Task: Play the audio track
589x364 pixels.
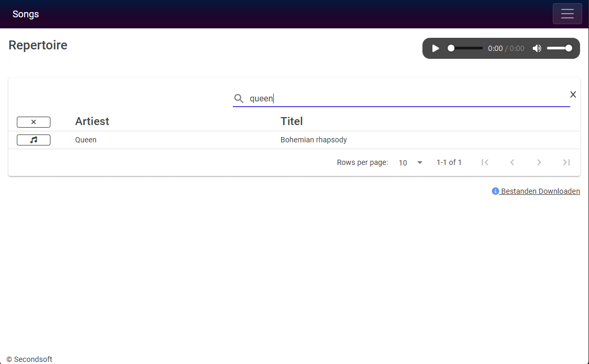Action: click(x=436, y=48)
